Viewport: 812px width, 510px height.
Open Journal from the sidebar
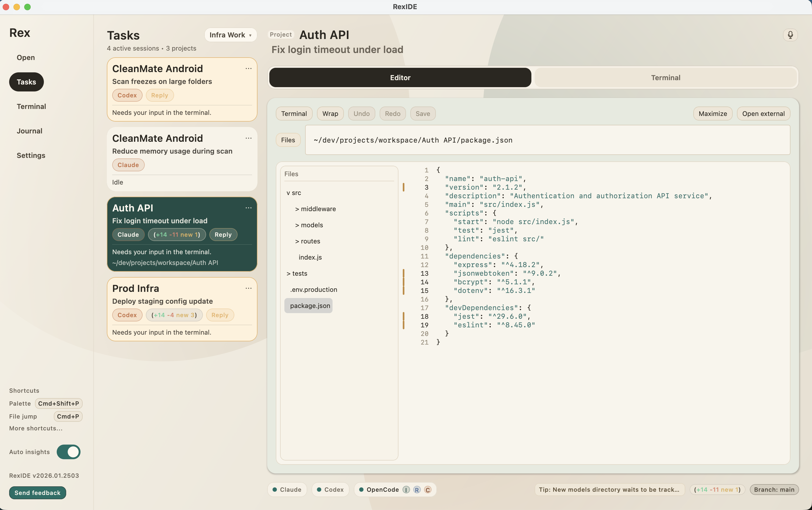click(29, 131)
